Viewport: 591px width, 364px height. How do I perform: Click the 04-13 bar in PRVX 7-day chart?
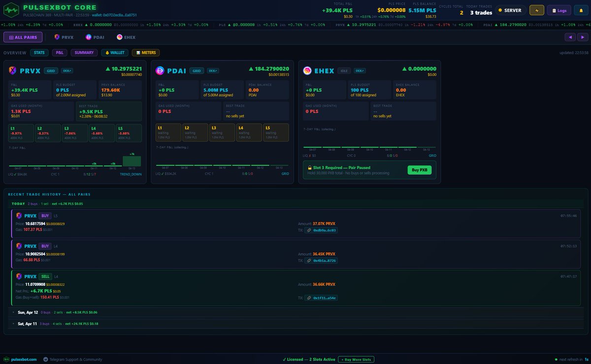point(131,161)
